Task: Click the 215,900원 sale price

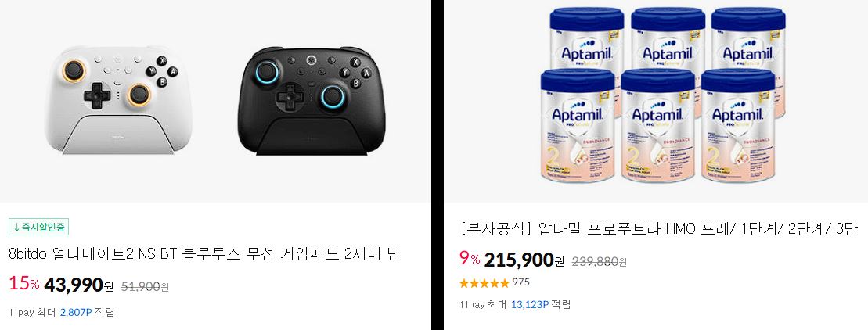Action: coord(524,260)
